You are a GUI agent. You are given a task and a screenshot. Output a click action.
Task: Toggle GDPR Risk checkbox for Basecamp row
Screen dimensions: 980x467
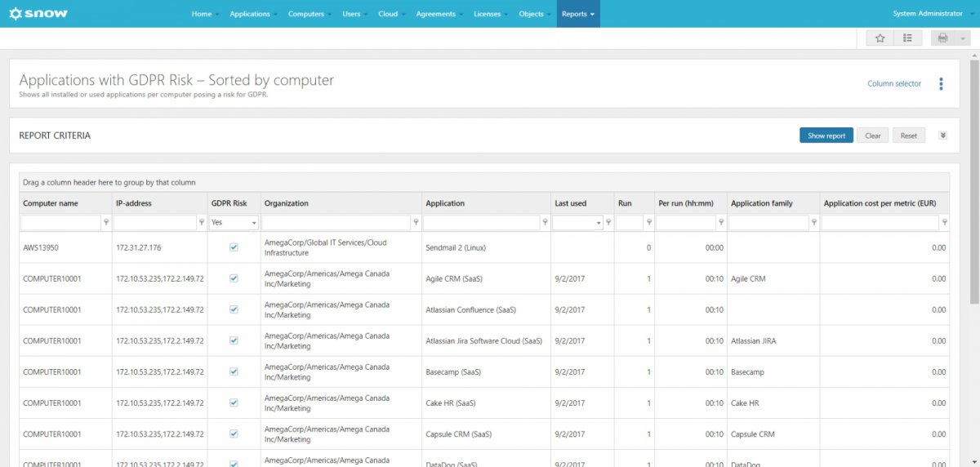[x=234, y=371]
